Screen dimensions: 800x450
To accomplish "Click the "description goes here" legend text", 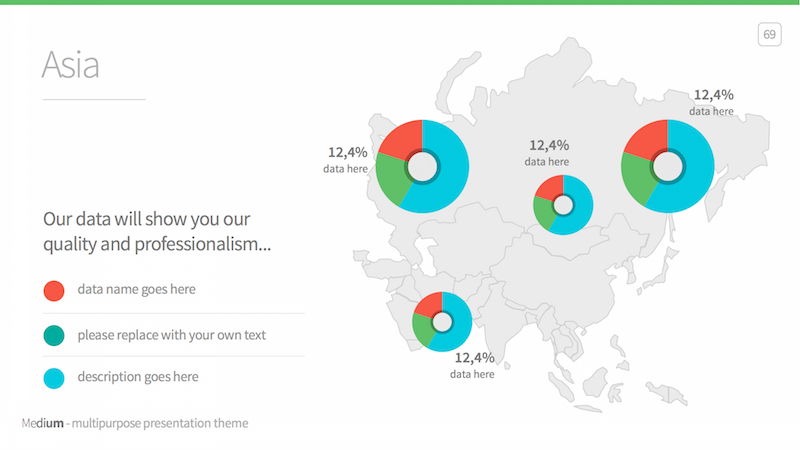I will (x=138, y=377).
